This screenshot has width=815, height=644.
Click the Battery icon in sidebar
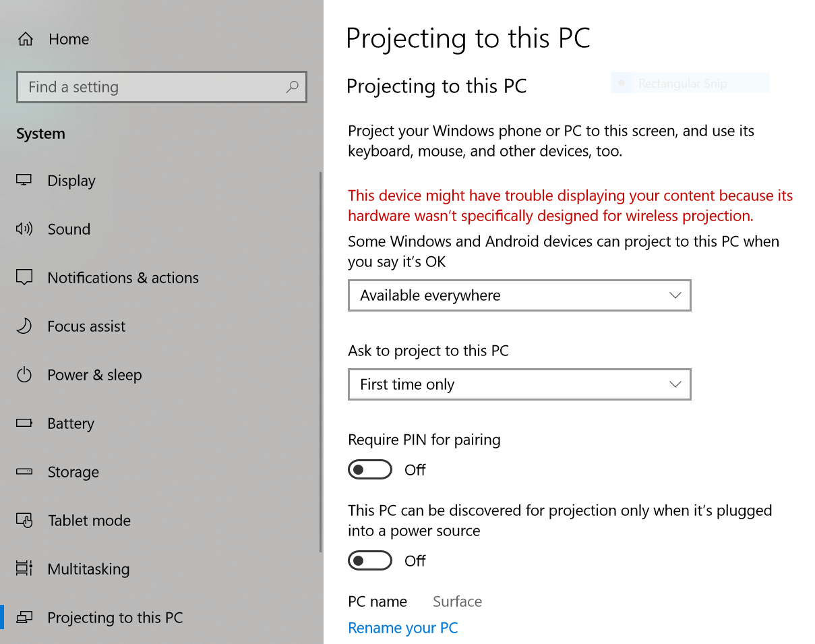click(24, 423)
